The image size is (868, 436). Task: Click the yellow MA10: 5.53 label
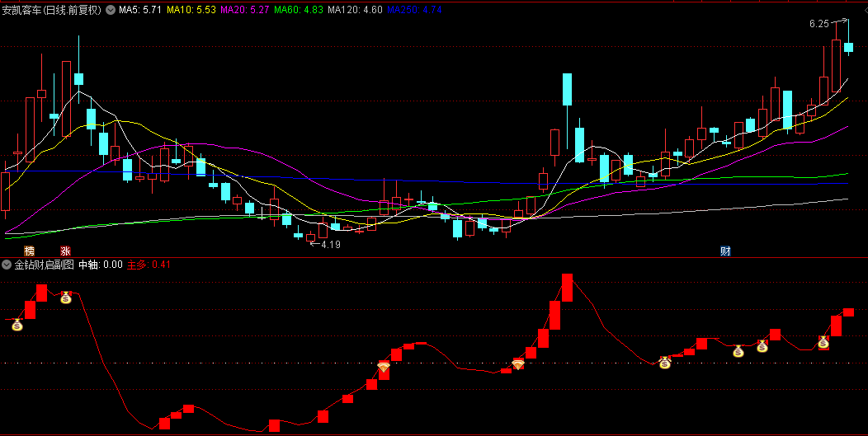coord(191,9)
